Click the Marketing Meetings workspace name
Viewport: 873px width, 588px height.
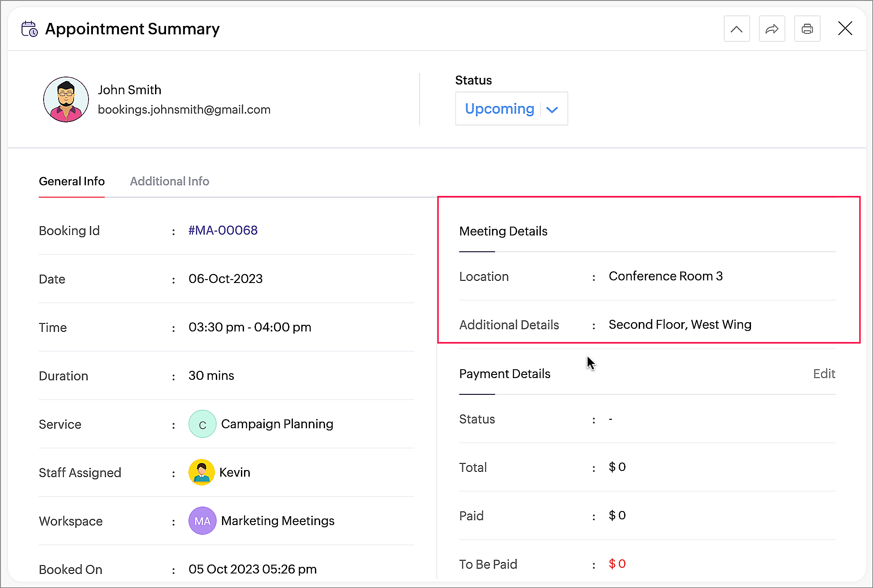pos(278,521)
